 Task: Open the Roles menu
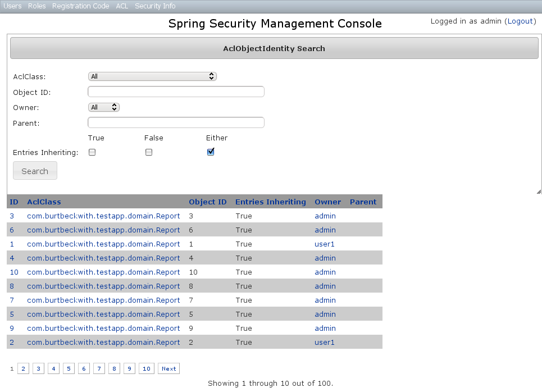[37, 6]
